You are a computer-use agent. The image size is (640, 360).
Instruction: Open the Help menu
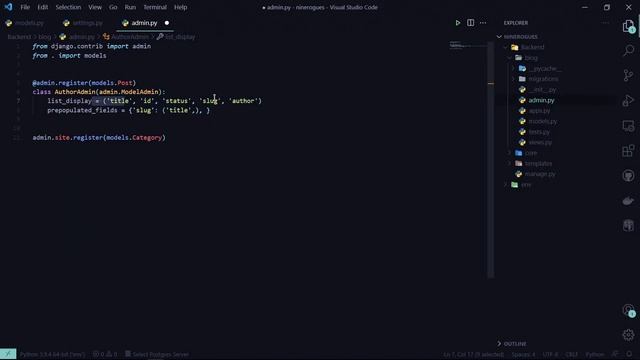point(180,7)
